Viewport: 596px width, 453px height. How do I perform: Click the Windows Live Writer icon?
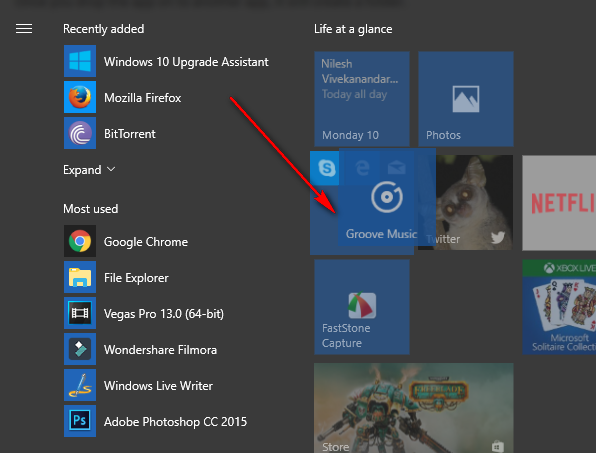[80, 385]
